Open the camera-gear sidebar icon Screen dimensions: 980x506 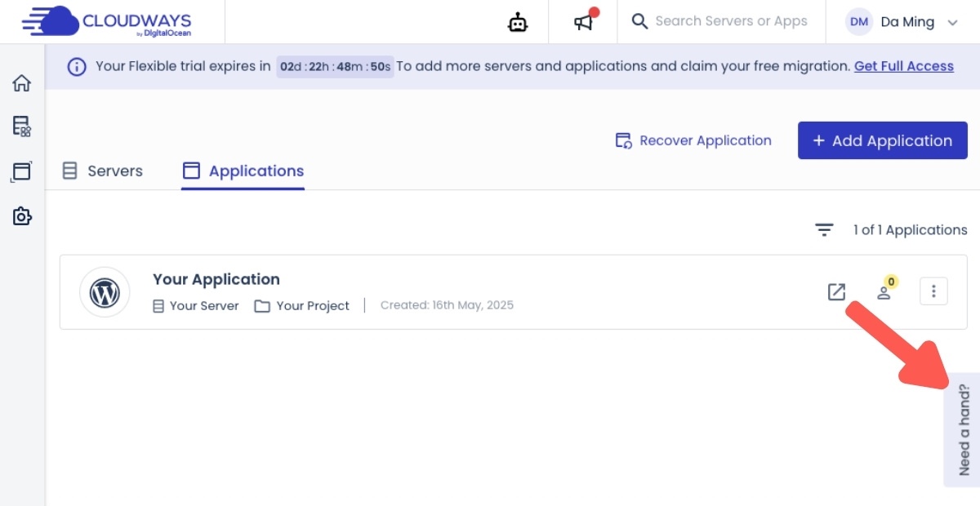pyautogui.click(x=22, y=216)
